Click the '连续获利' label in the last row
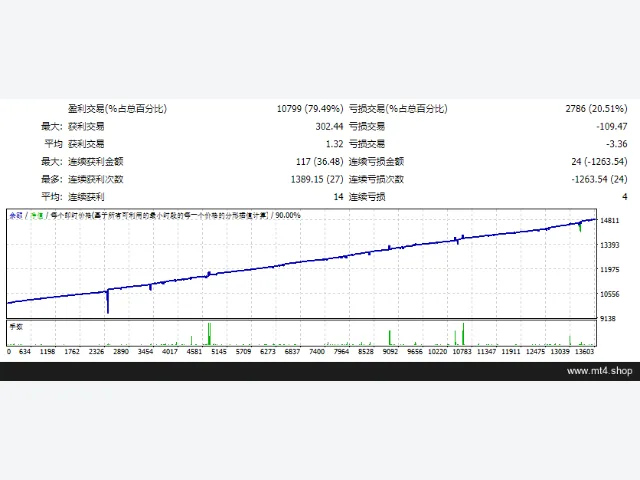The width and height of the screenshot is (640, 480). (86, 197)
